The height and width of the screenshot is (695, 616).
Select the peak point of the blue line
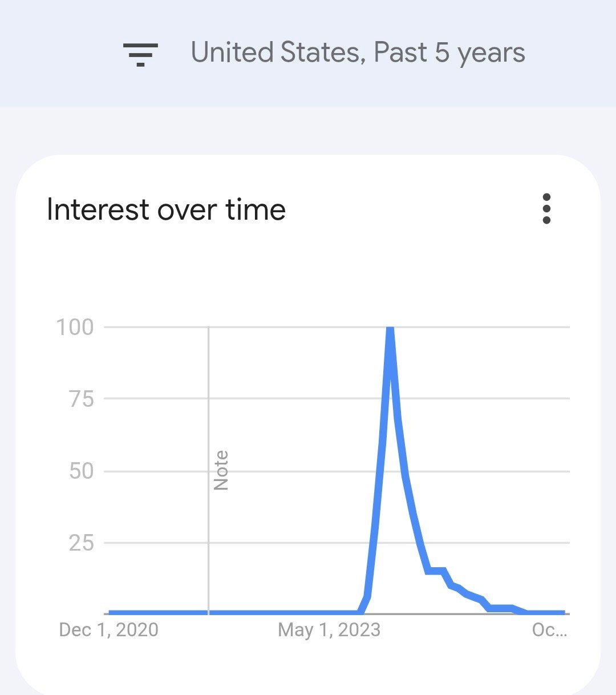coord(390,330)
